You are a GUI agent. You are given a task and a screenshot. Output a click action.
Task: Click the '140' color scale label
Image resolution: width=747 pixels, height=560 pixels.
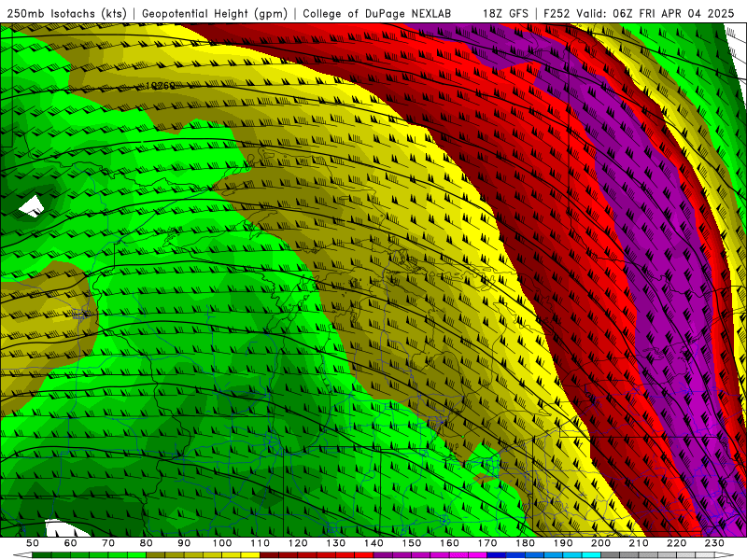click(x=373, y=543)
